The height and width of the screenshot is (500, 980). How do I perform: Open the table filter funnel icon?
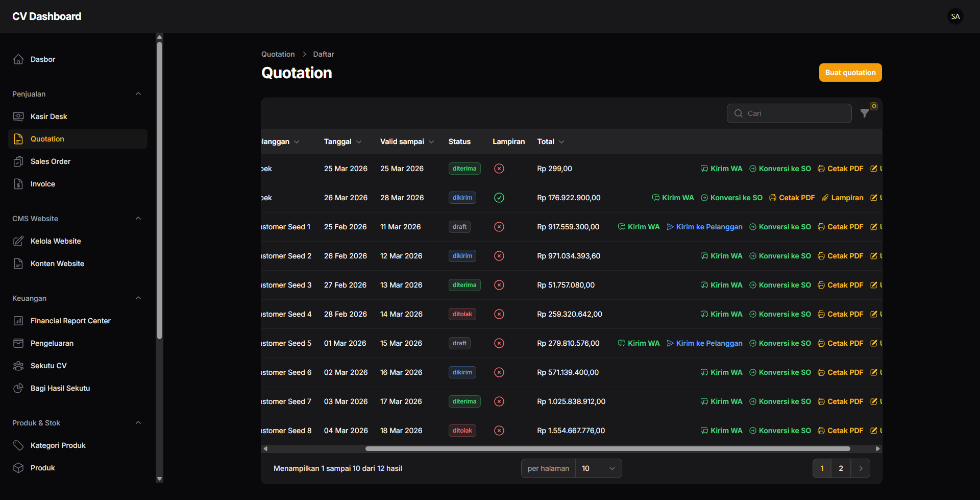[864, 113]
